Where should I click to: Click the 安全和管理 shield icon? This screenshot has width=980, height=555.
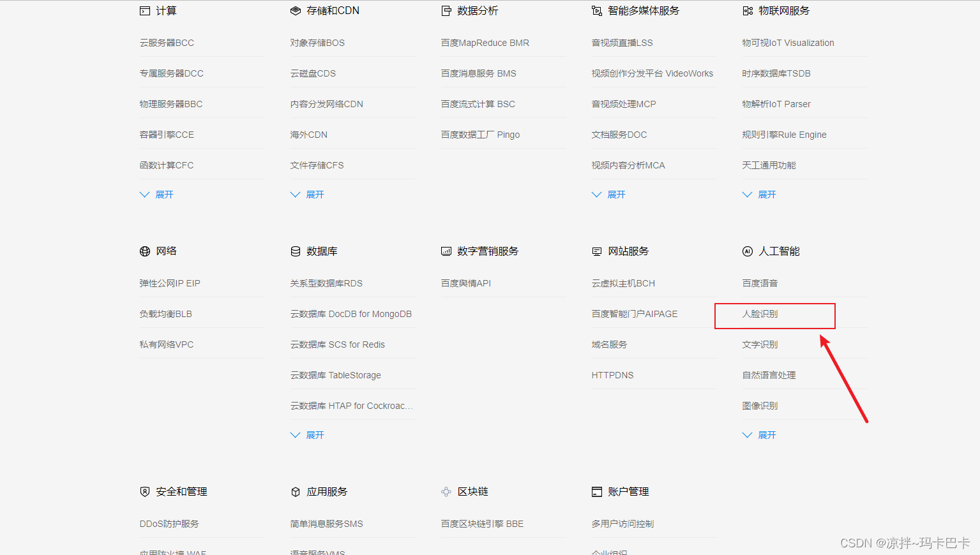coord(145,492)
